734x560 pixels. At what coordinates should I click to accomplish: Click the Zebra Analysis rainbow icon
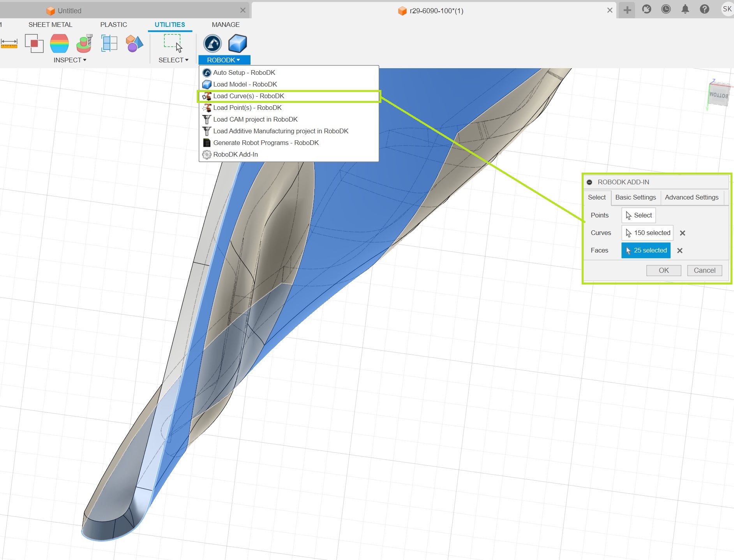(x=59, y=43)
